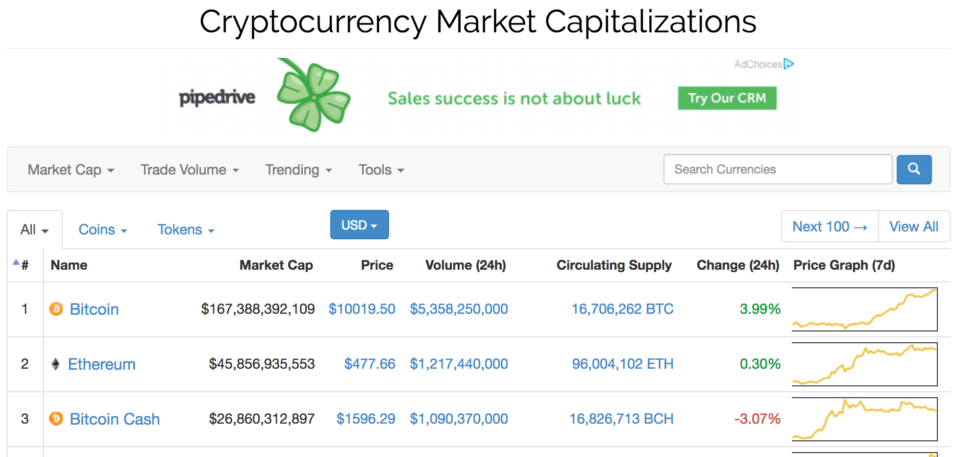Screen dimensions: 980x457
Task: Expand the Trade Volume dropdown
Action: 189,170
